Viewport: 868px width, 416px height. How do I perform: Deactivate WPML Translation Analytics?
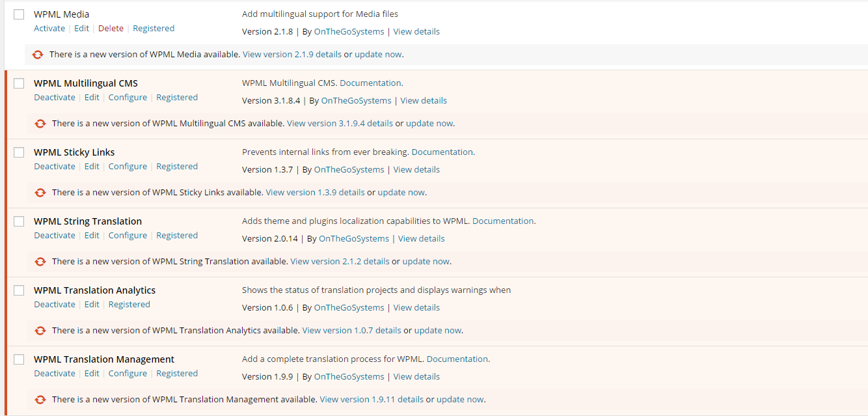click(x=55, y=305)
